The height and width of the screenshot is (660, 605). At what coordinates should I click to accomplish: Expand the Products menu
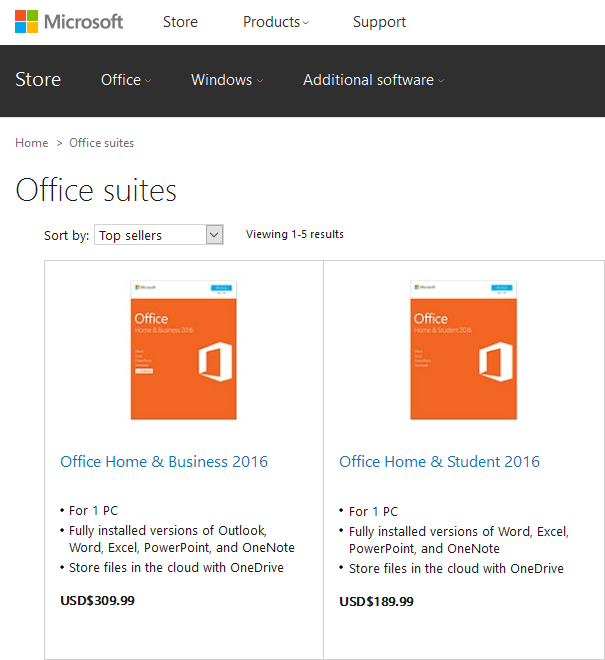[276, 22]
